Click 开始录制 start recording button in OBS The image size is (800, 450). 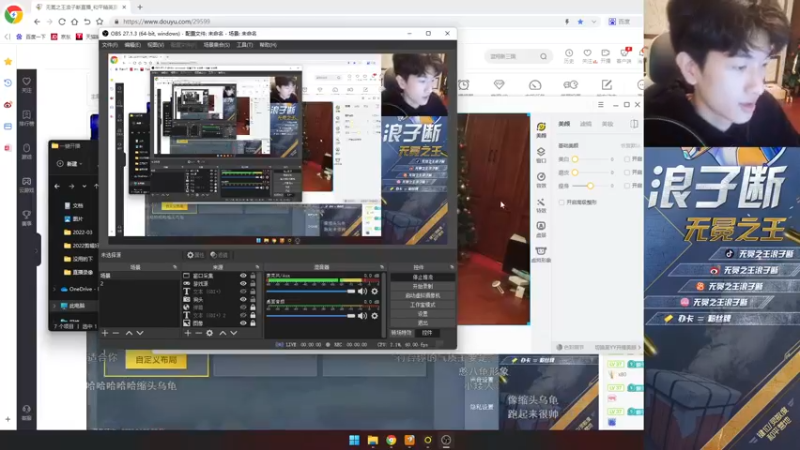point(422,287)
